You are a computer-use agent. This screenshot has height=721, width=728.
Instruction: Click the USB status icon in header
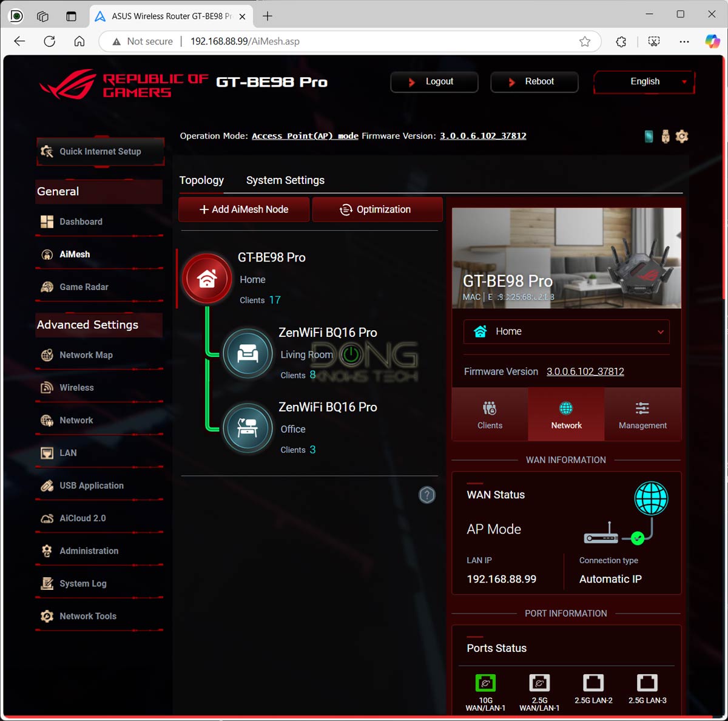pos(666,137)
